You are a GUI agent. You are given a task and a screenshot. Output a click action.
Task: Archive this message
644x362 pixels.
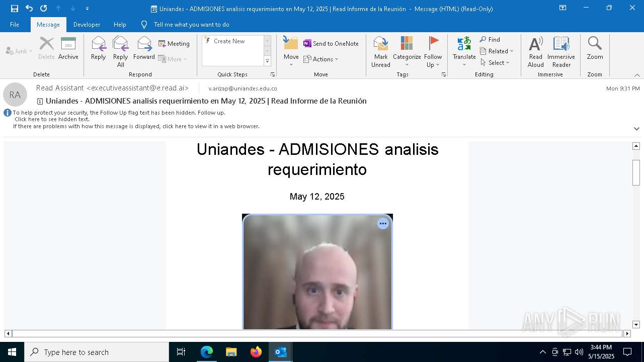click(x=68, y=49)
